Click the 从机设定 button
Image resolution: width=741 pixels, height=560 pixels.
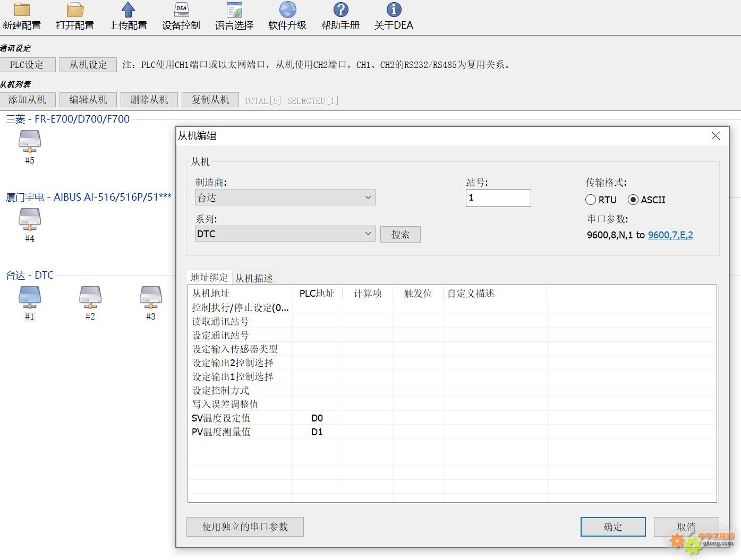pos(88,65)
